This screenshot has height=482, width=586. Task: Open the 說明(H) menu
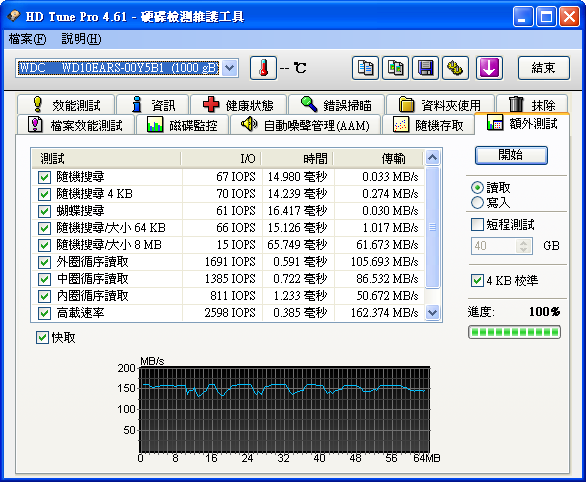click(x=81, y=39)
